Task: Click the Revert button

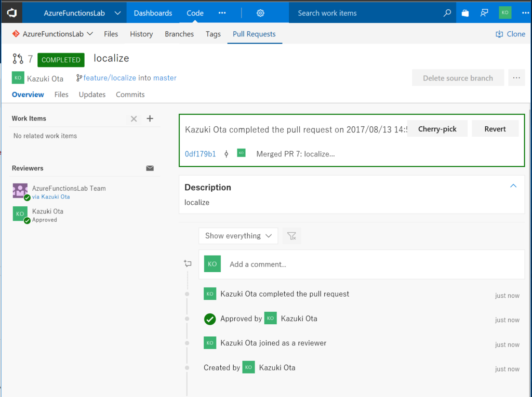Action: point(495,129)
